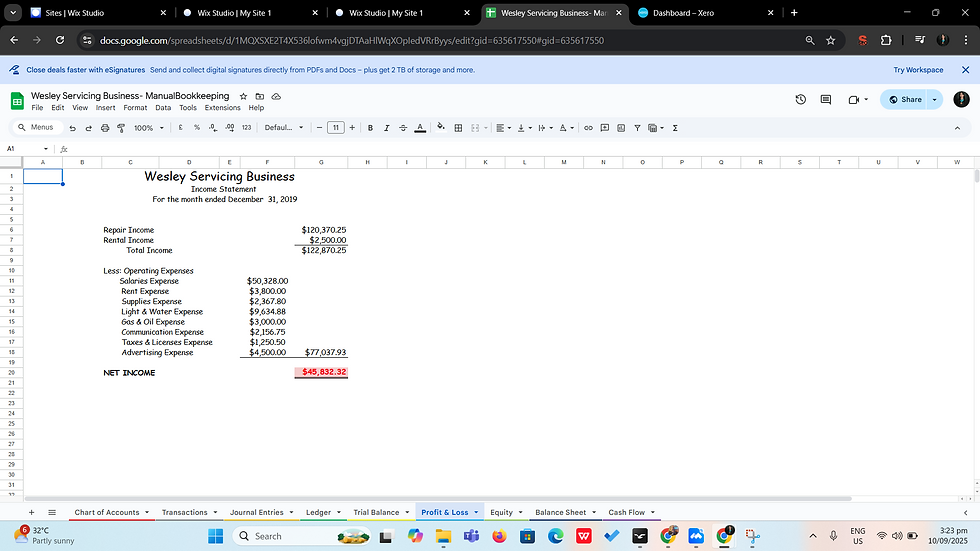Dismiss the eSignatures banner
Image resolution: width=980 pixels, height=551 pixels.
click(965, 70)
